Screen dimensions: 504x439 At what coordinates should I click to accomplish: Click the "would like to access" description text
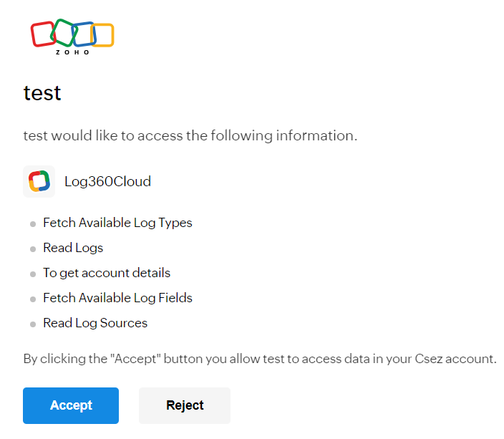point(190,135)
